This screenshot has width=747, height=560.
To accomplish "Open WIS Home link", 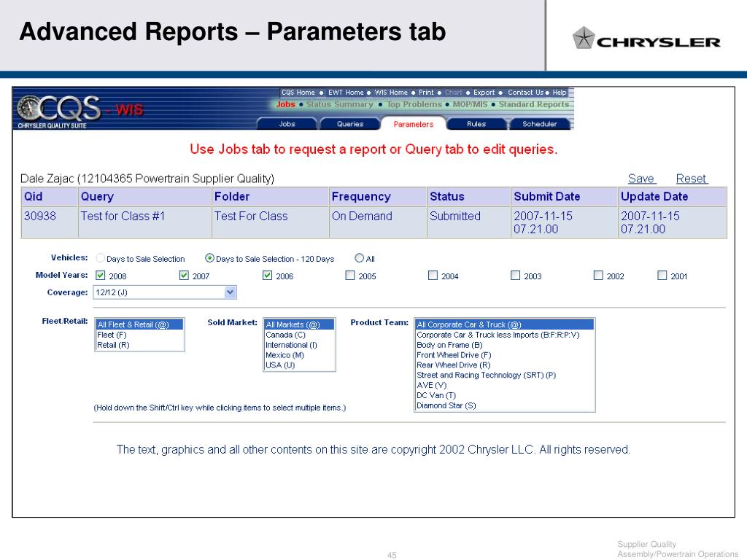I will (391, 93).
